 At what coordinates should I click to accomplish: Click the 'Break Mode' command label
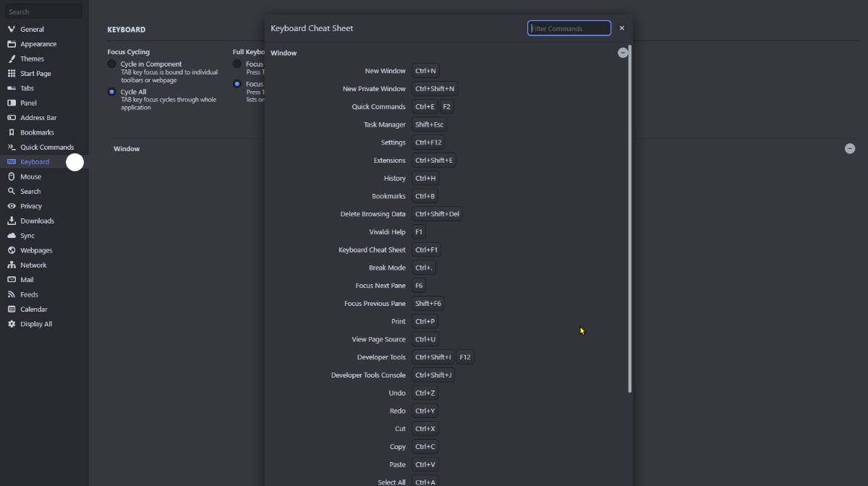pos(387,268)
